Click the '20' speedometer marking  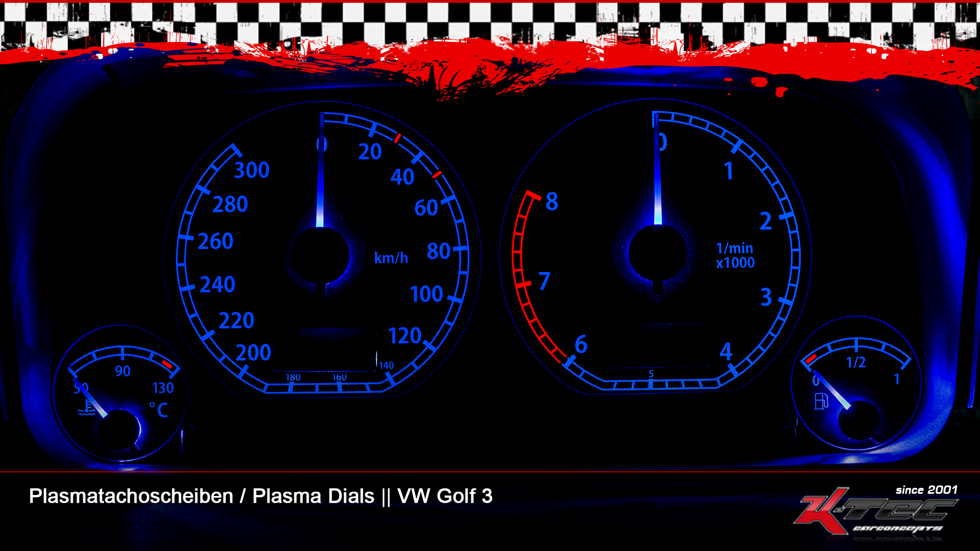point(370,152)
